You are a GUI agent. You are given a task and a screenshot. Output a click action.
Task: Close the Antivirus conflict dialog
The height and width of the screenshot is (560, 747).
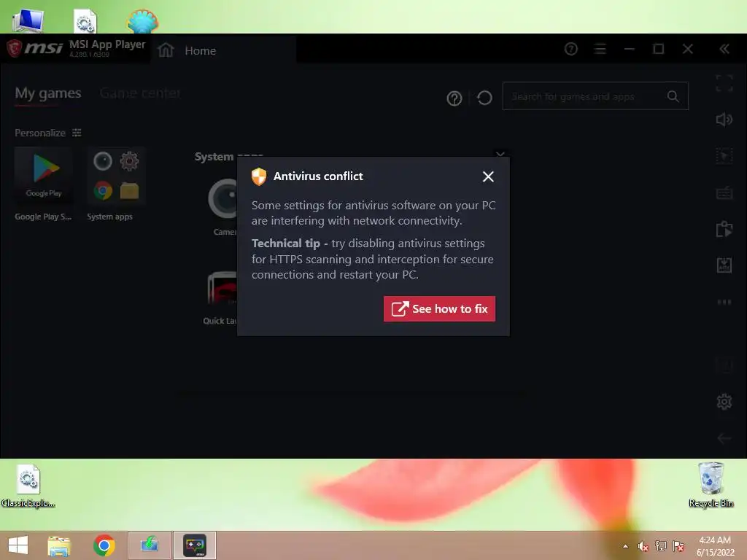point(488,176)
